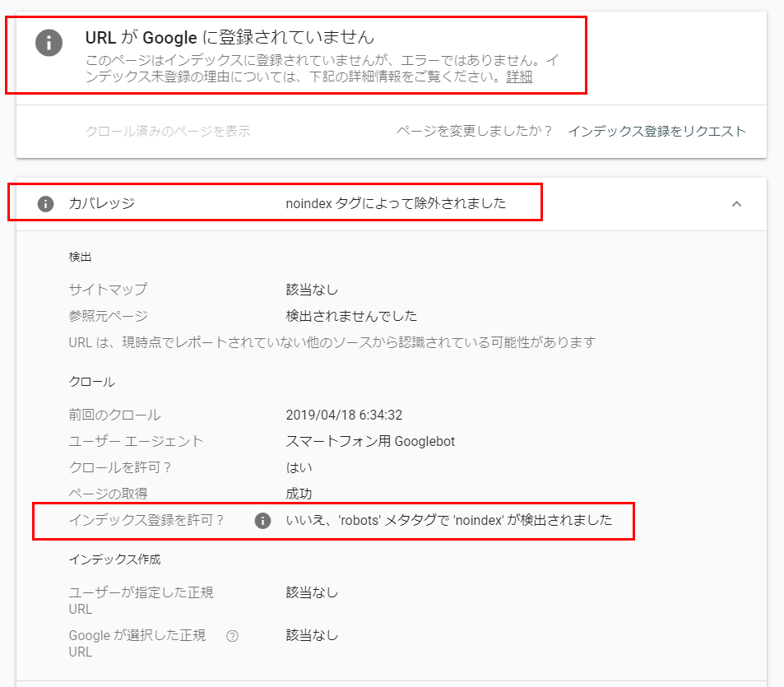The width and height of the screenshot is (784, 687).
Task: Click the ページの取得 label
Action: point(108,494)
